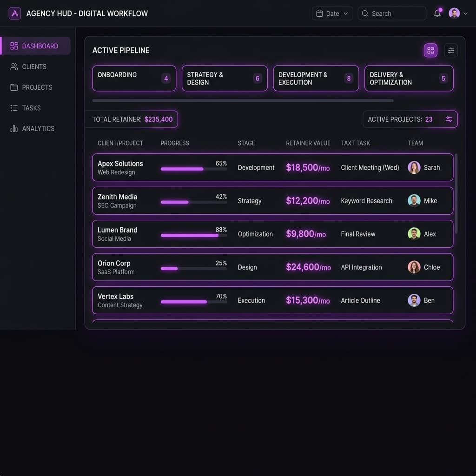This screenshot has width=476, height=476.
Task: Open pipeline filter settings sliders icon
Action: tap(451, 50)
